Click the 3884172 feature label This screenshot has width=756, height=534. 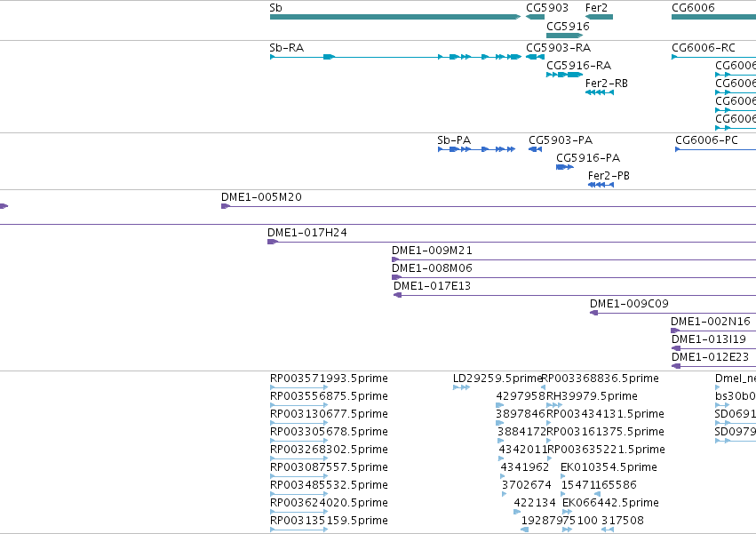click(x=521, y=431)
